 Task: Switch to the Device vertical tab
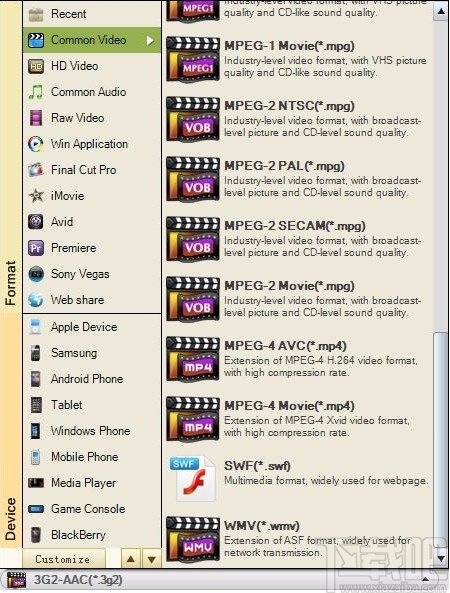click(x=11, y=431)
